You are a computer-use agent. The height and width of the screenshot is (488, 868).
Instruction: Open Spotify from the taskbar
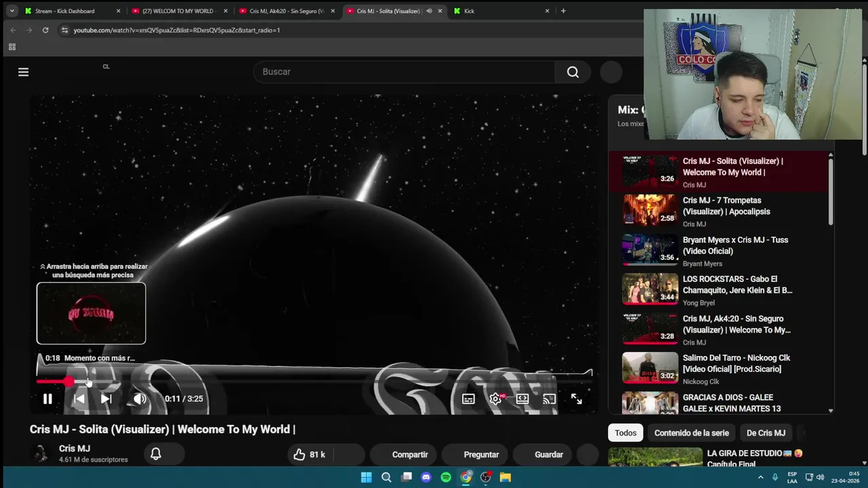coord(446,477)
